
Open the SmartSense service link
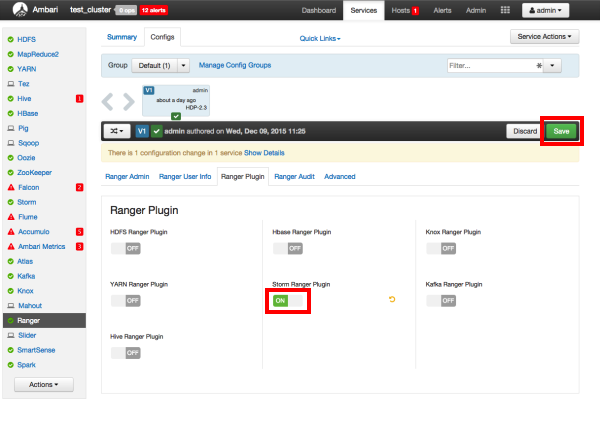pos(36,350)
